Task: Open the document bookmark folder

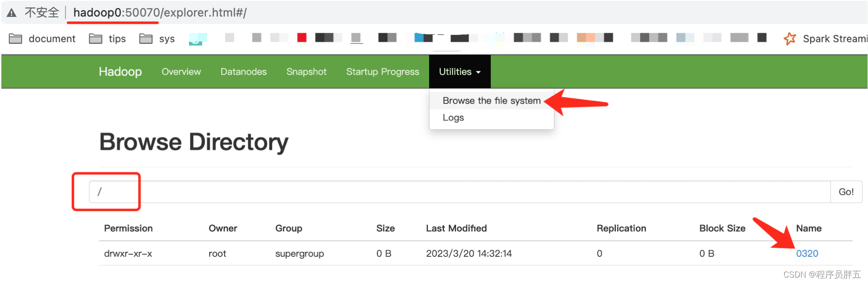Action: 42,38
